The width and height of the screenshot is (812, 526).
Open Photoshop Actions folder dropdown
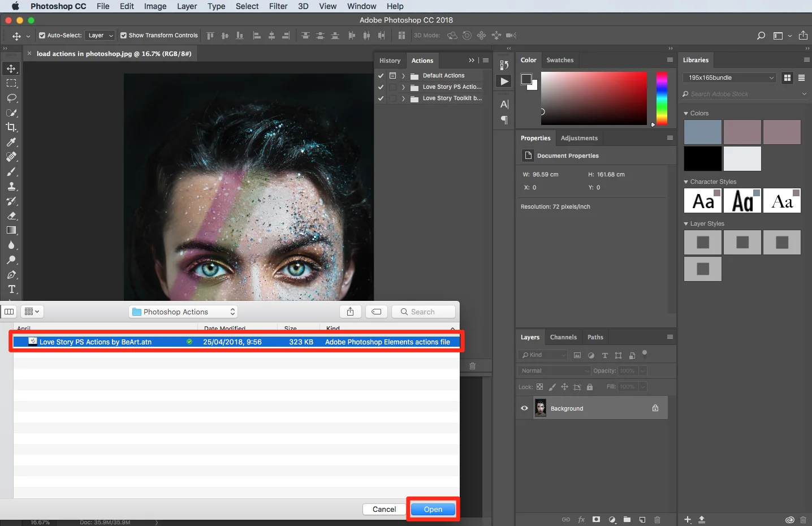tap(183, 312)
